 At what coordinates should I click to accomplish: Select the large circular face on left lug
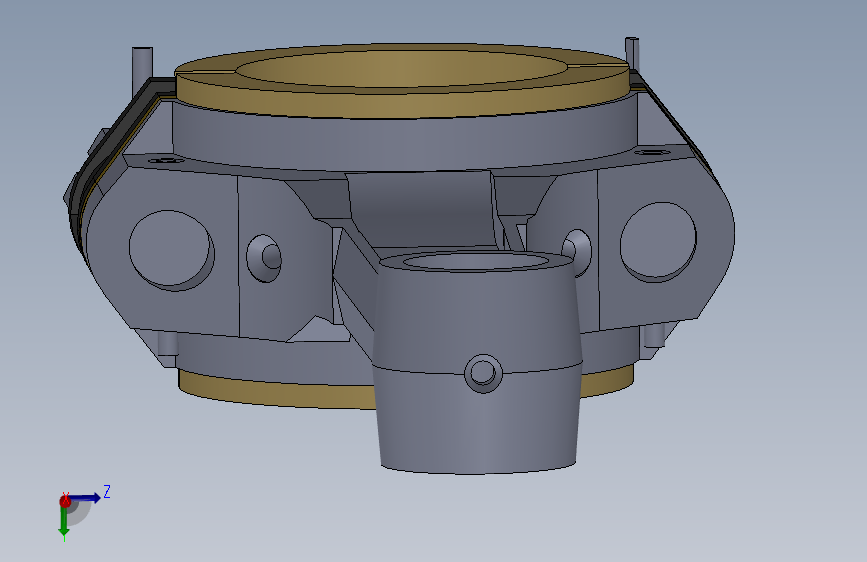pyautogui.click(x=171, y=249)
